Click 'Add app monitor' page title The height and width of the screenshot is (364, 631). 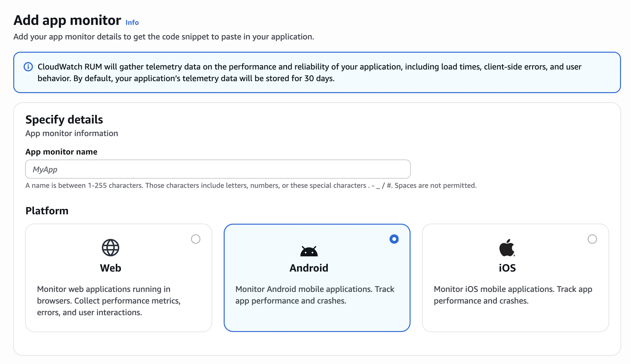coord(67,20)
